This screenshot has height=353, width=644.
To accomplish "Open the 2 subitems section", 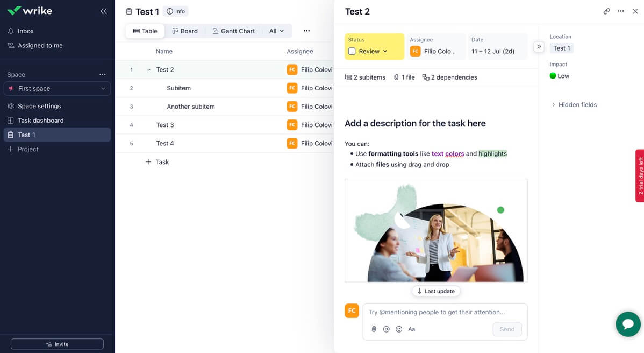I will pos(365,77).
